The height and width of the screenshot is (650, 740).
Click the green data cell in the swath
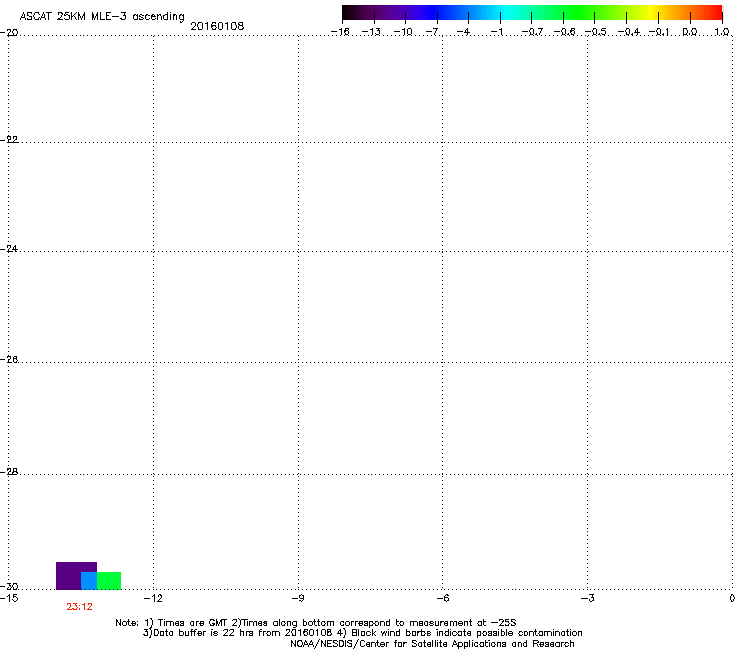click(x=109, y=581)
